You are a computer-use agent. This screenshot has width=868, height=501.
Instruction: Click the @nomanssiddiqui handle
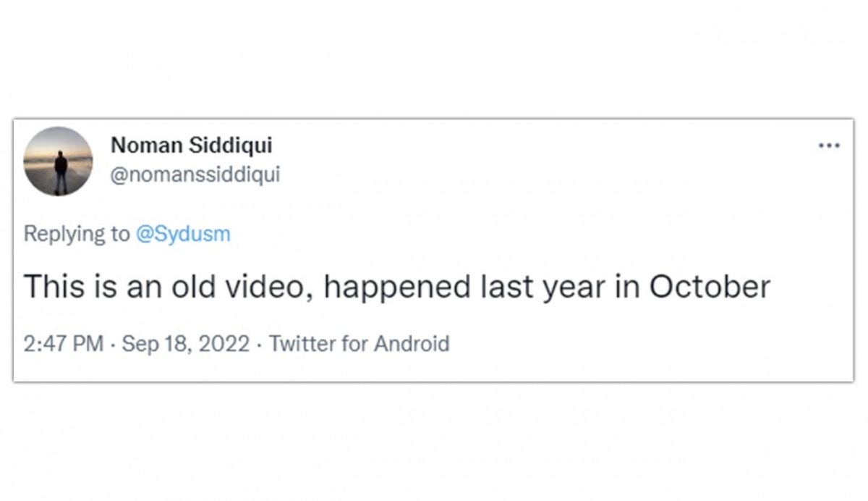pyautogui.click(x=195, y=174)
